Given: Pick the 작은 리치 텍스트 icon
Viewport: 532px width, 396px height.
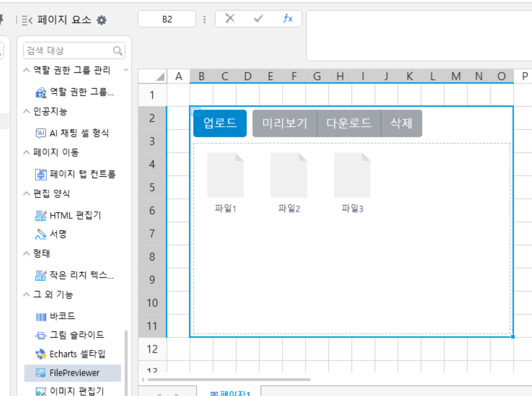Looking at the screenshot, I should point(41,275).
